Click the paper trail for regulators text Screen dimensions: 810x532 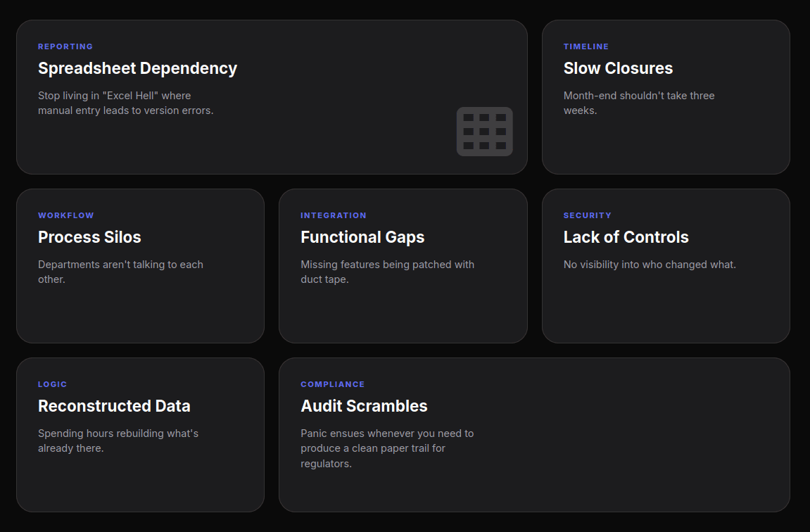click(386, 448)
